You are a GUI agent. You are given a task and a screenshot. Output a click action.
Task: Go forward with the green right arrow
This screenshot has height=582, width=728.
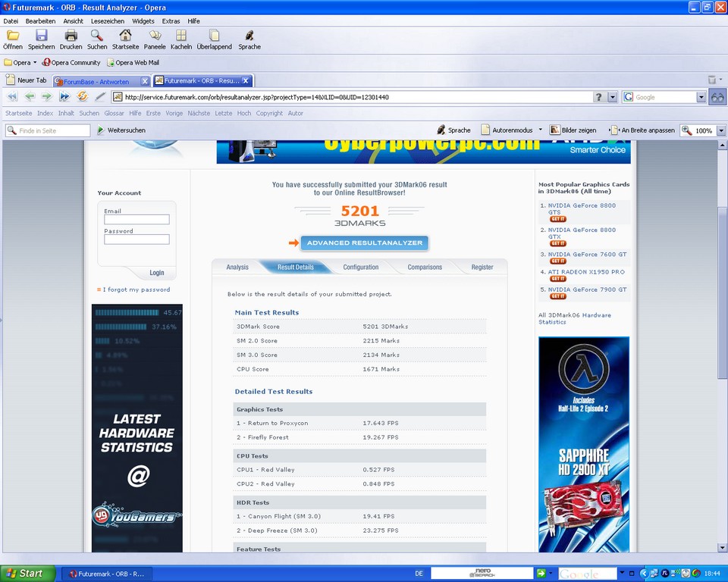pyautogui.click(x=46, y=96)
